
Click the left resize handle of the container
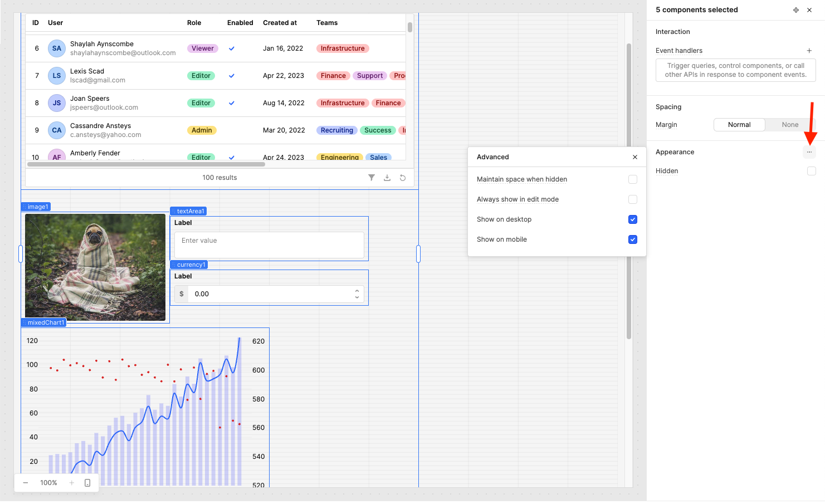point(21,254)
